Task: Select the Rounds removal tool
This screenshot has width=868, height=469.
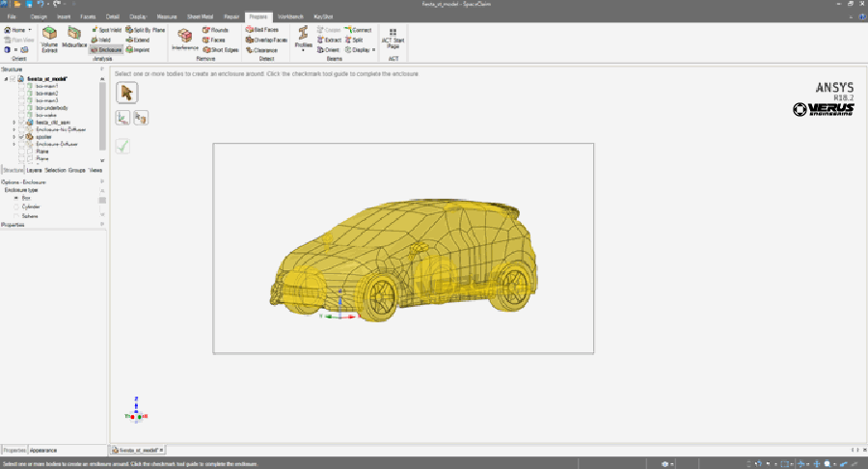Action: click(x=215, y=30)
